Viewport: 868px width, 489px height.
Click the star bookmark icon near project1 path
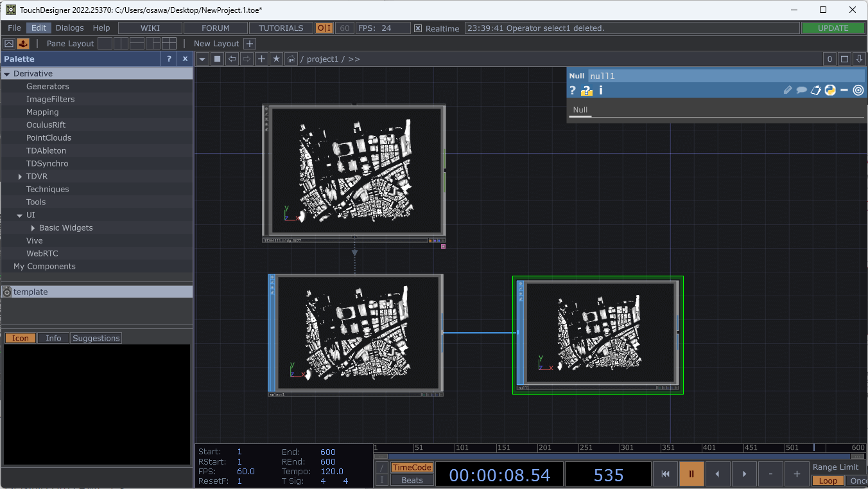point(275,58)
